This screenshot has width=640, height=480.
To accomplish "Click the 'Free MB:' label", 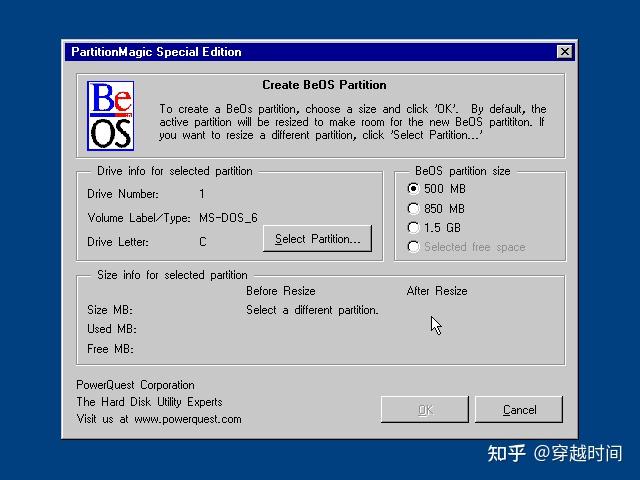I will click(110, 349).
